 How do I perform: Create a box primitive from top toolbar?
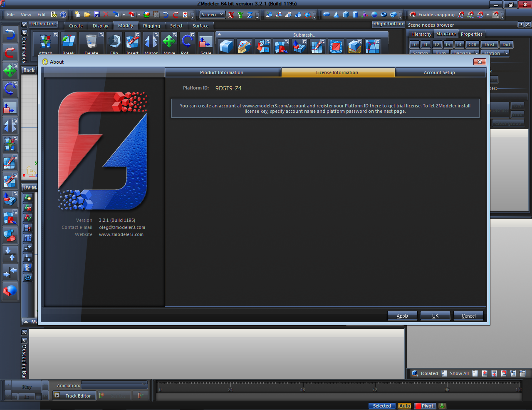346,15
